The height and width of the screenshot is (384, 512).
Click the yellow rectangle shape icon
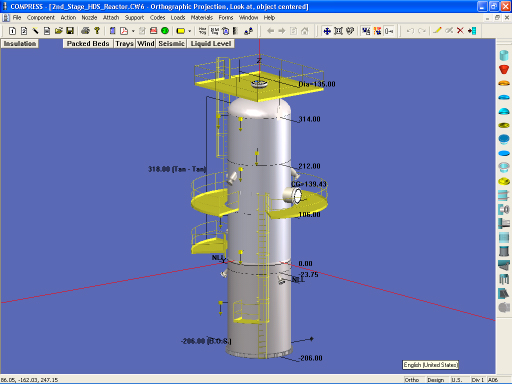(181, 31)
